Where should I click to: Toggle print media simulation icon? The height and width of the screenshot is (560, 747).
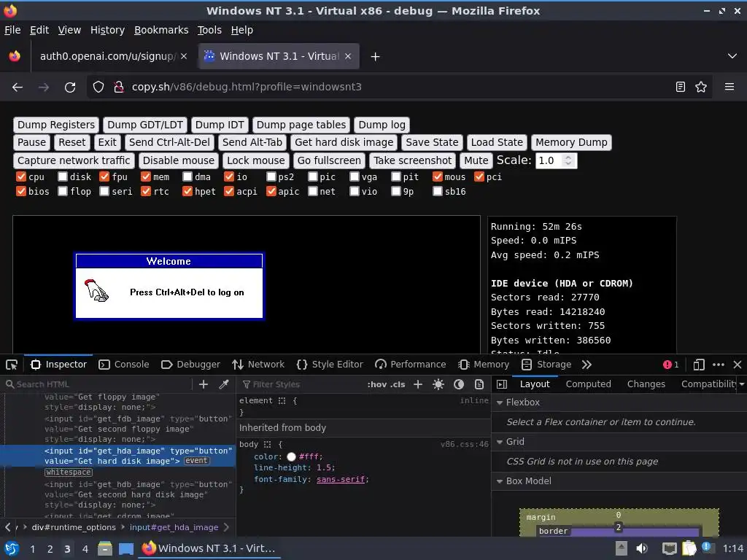coord(479,384)
